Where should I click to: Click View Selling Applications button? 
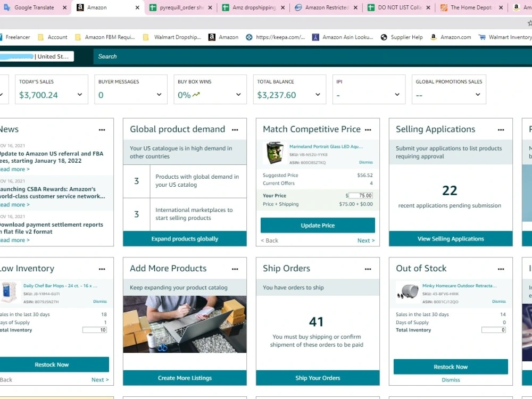tap(451, 239)
